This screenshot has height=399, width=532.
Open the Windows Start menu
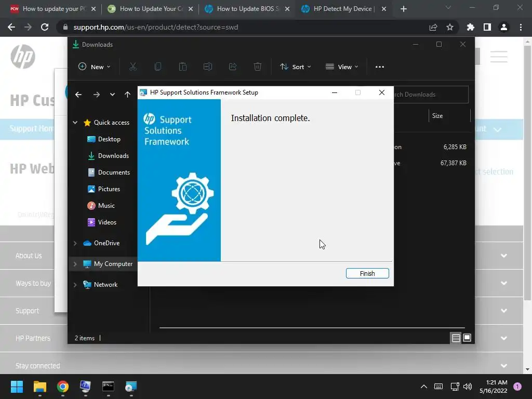(x=17, y=387)
